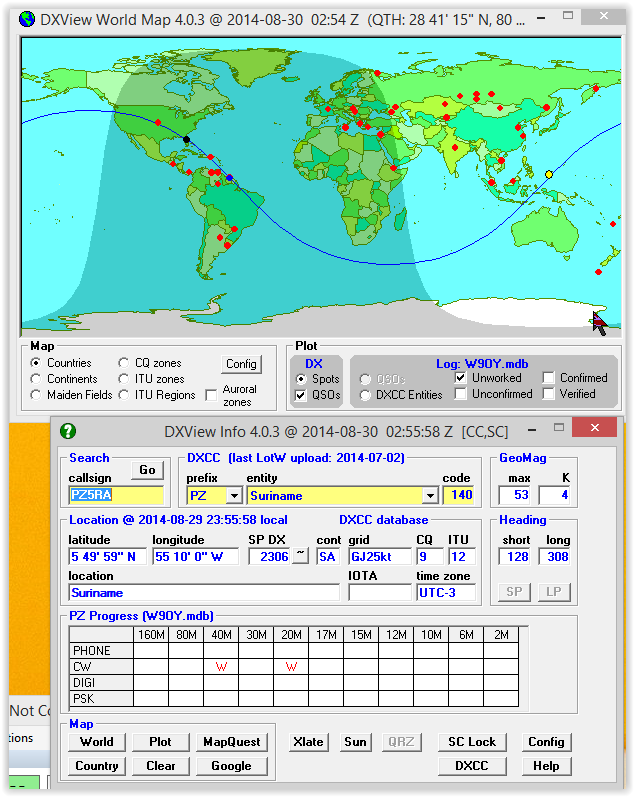Enable the Unconfirmed checkbox
This screenshot has width=634, height=797.
point(461,394)
